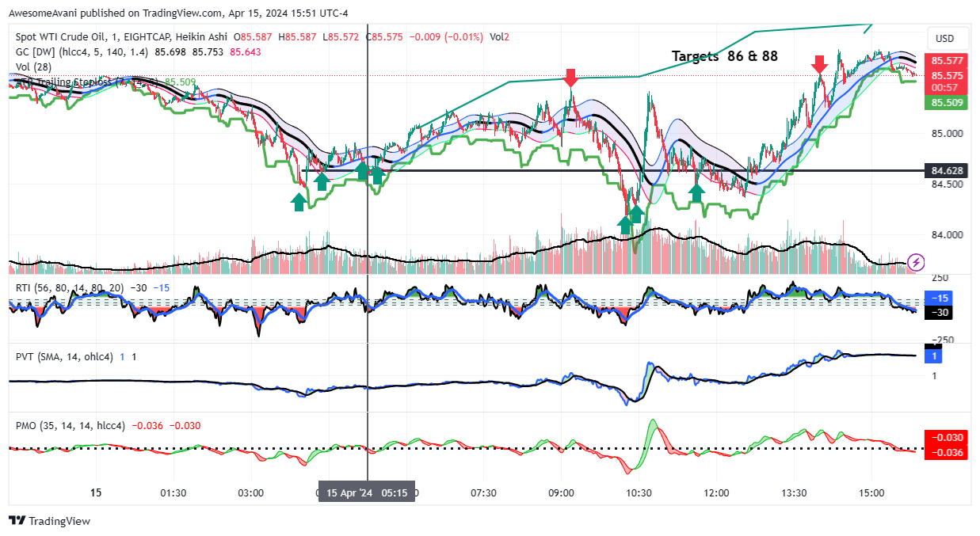This screenshot has width=980, height=536.
Task: Click the blue -15 RTI axis label
Action: pyautogui.click(x=938, y=298)
